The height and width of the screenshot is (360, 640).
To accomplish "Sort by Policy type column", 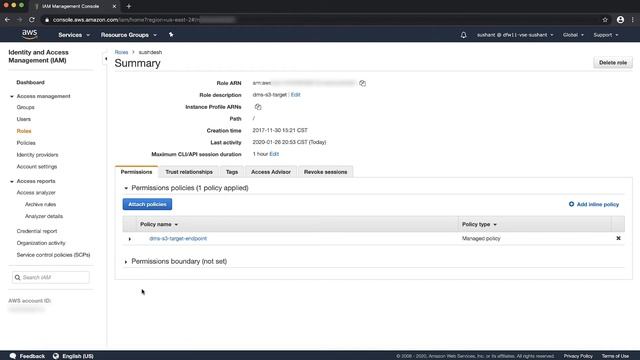I will coord(479,224).
